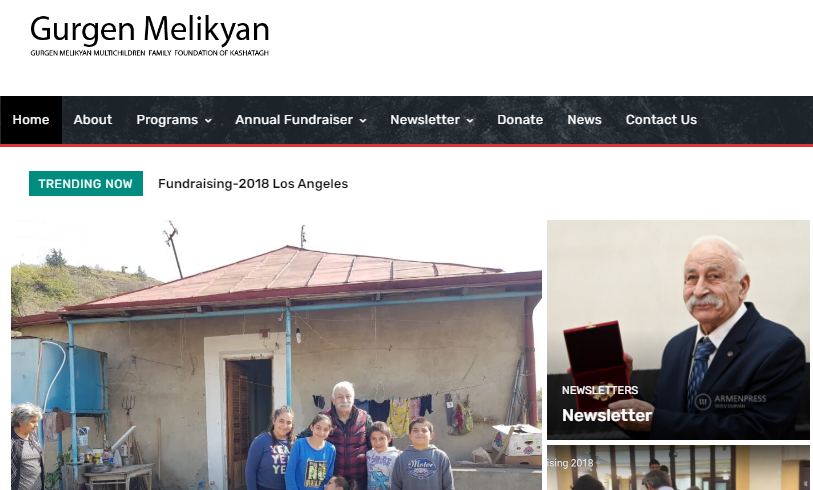Click the Newsletters category label
813x490 pixels.
click(600, 390)
